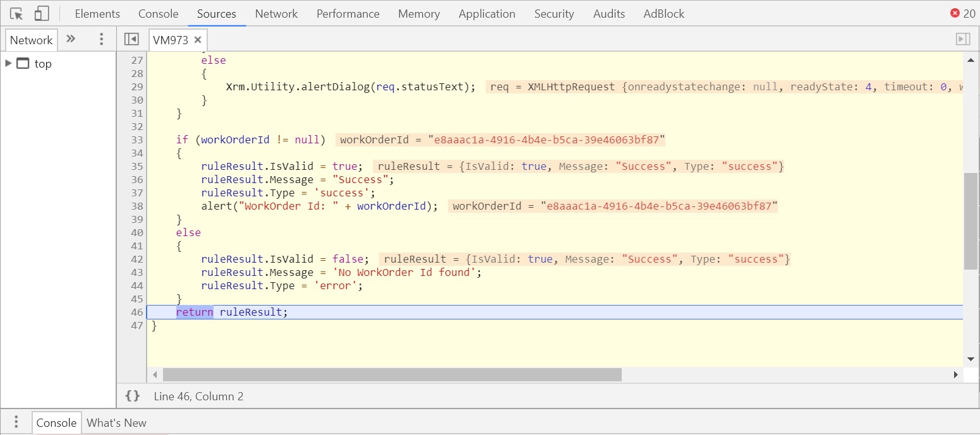Click the horizontal scrollbar left arrow

[155, 375]
